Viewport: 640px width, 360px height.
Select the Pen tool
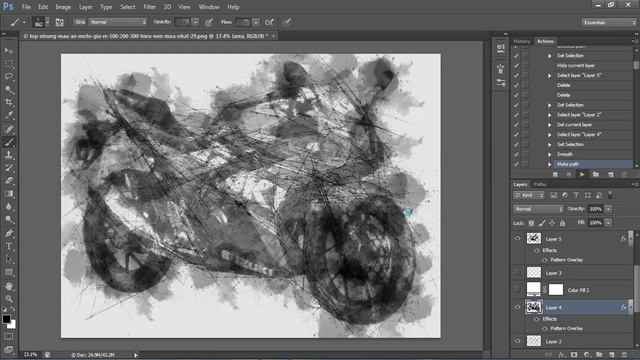pyautogui.click(x=9, y=233)
